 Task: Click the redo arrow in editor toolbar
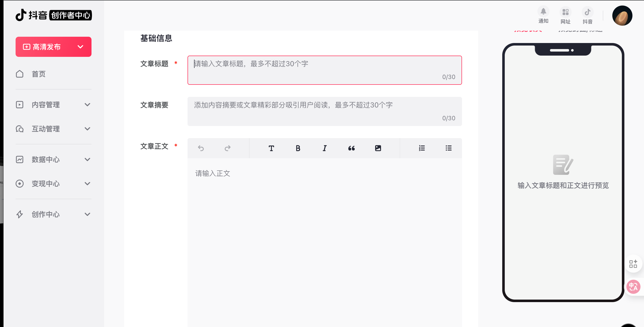tap(227, 148)
